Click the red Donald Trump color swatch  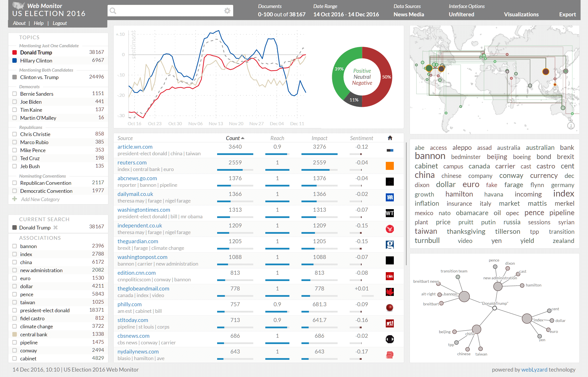[15, 52]
